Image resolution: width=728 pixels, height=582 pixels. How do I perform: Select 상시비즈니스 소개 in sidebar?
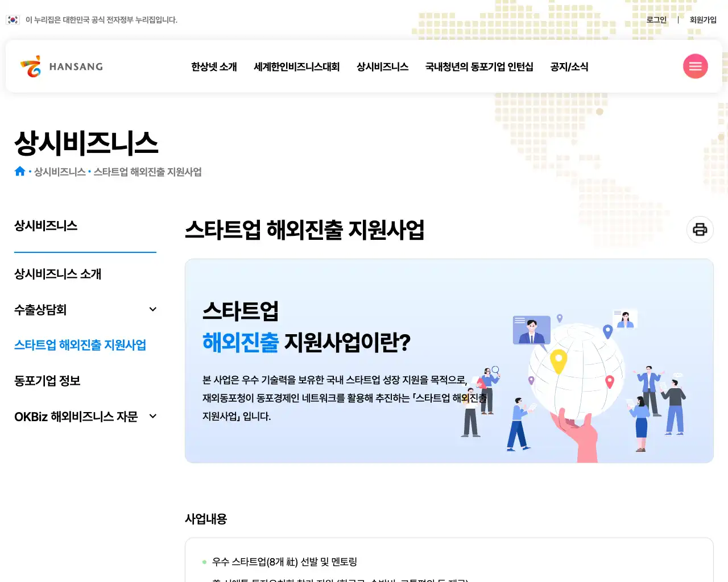click(57, 274)
